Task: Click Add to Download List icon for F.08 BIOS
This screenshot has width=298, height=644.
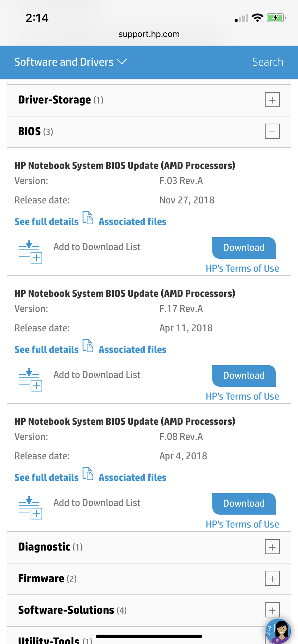Action: coord(31,508)
